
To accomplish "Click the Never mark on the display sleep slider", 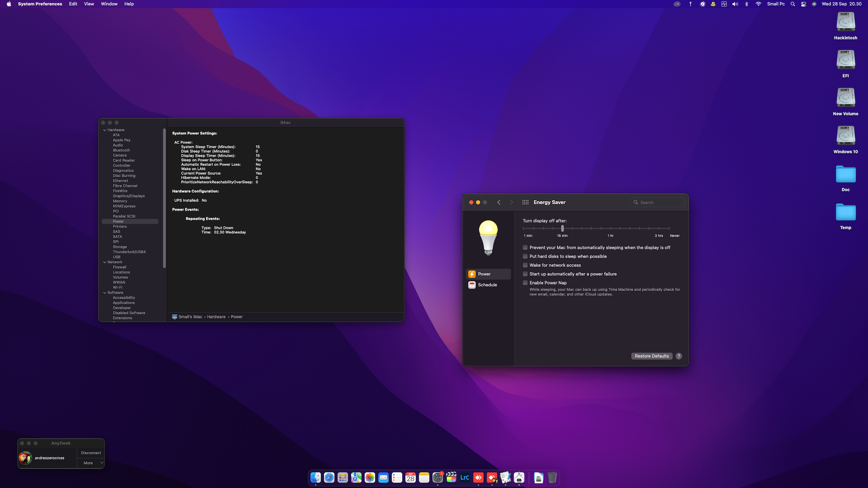I will coord(675,236).
